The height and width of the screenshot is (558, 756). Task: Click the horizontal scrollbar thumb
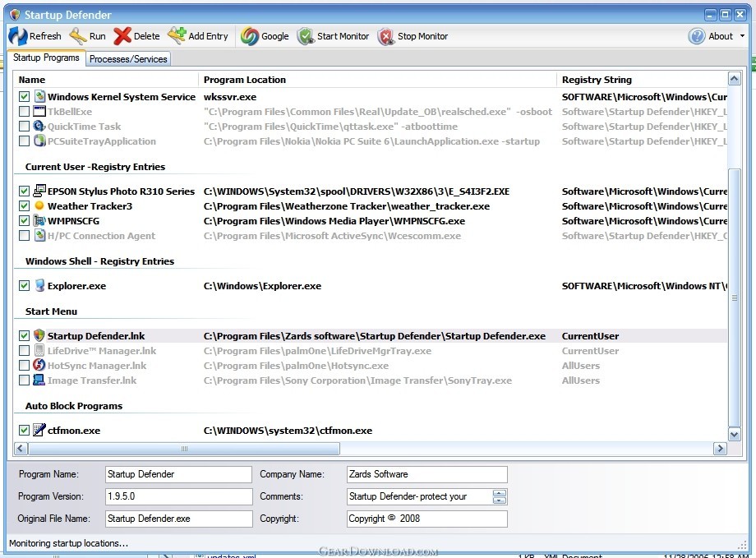click(x=184, y=449)
